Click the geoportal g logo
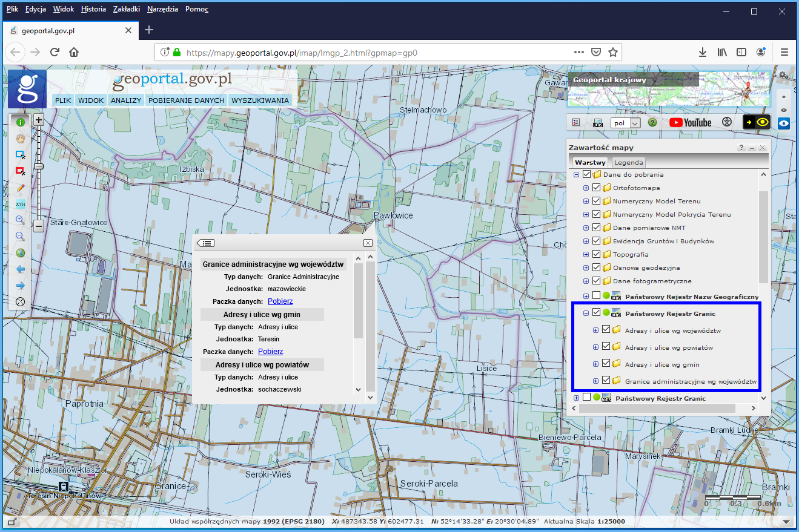 pos(27,89)
